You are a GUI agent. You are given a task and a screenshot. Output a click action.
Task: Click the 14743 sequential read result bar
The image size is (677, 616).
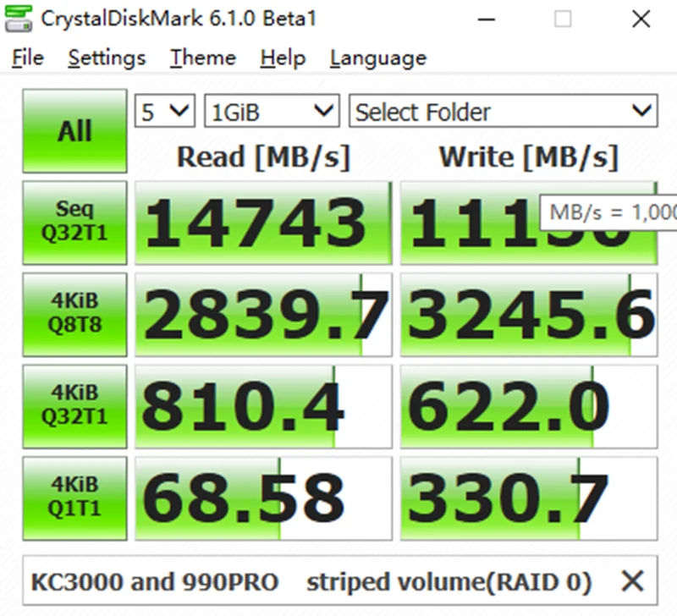point(263,223)
